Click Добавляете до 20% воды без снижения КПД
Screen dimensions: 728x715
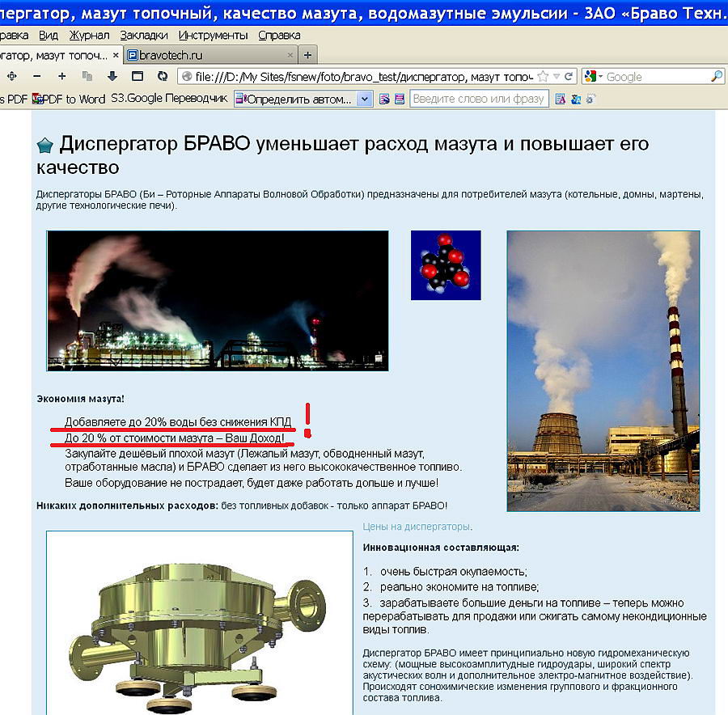click(x=178, y=422)
